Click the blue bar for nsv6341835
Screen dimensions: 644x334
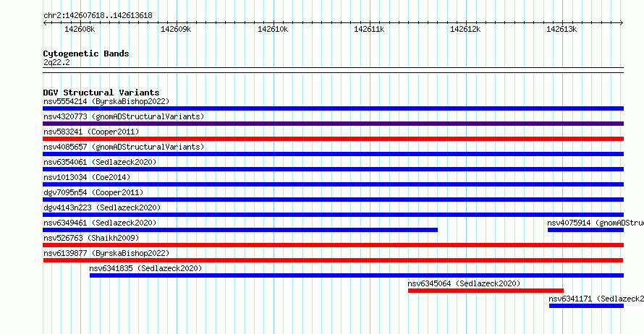click(x=357, y=275)
